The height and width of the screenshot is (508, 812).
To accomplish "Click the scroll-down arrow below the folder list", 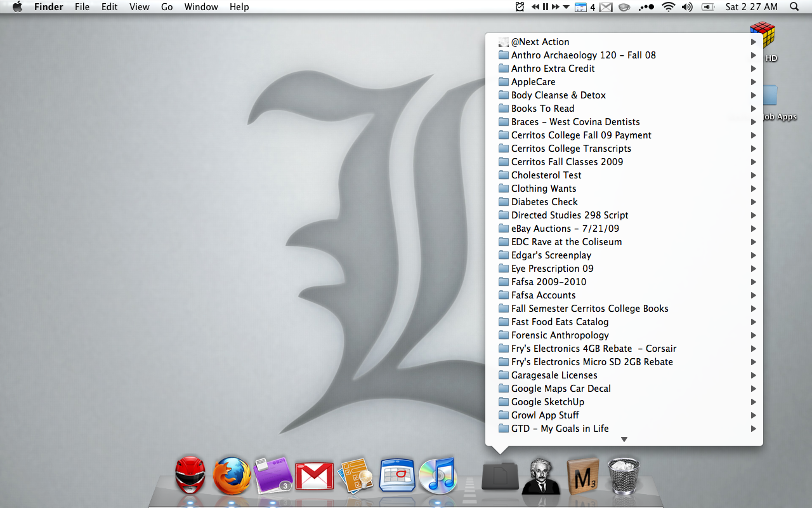I will tap(624, 439).
